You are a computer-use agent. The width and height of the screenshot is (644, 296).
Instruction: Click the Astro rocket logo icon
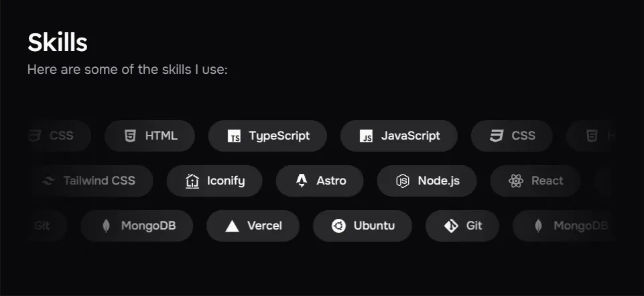click(x=302, y=181)
